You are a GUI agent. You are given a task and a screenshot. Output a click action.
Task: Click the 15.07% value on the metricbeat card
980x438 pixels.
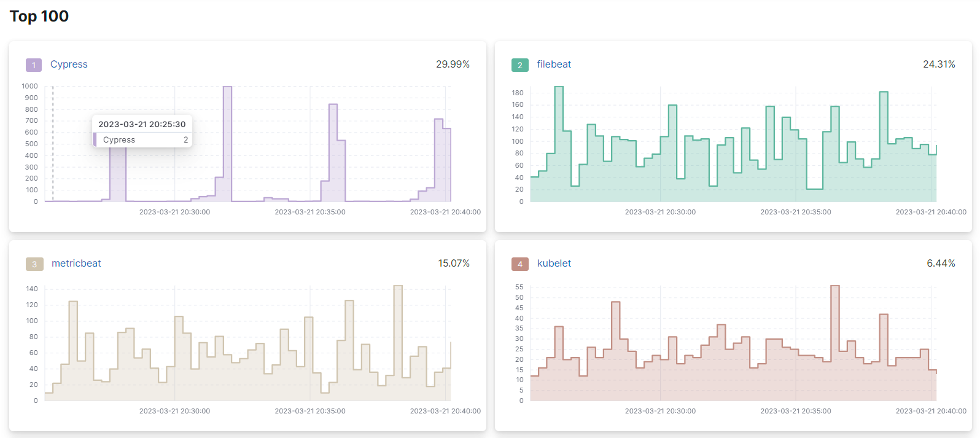pos(454,264)
